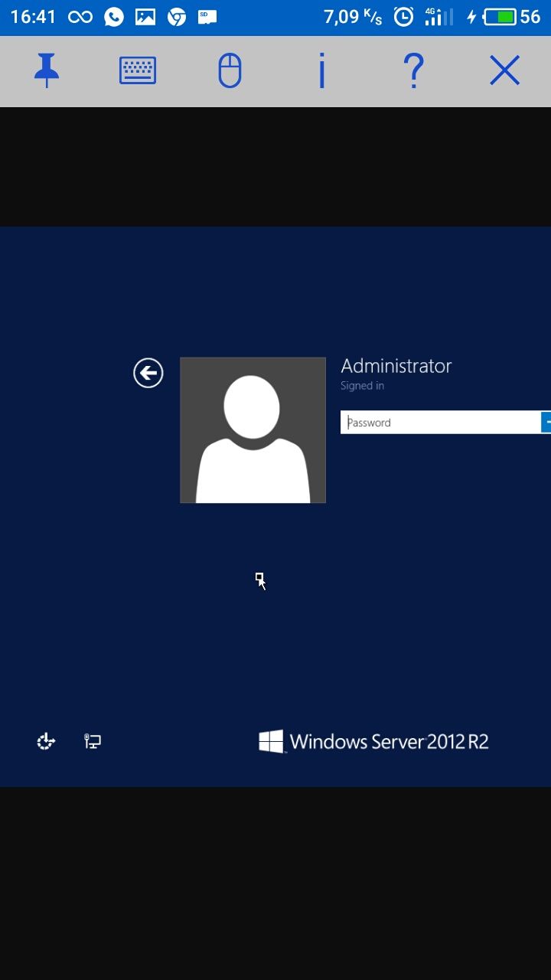Screen dimensions: 551x980
Task: Tap the SD card notification icon
Action: tap(205, 16)
